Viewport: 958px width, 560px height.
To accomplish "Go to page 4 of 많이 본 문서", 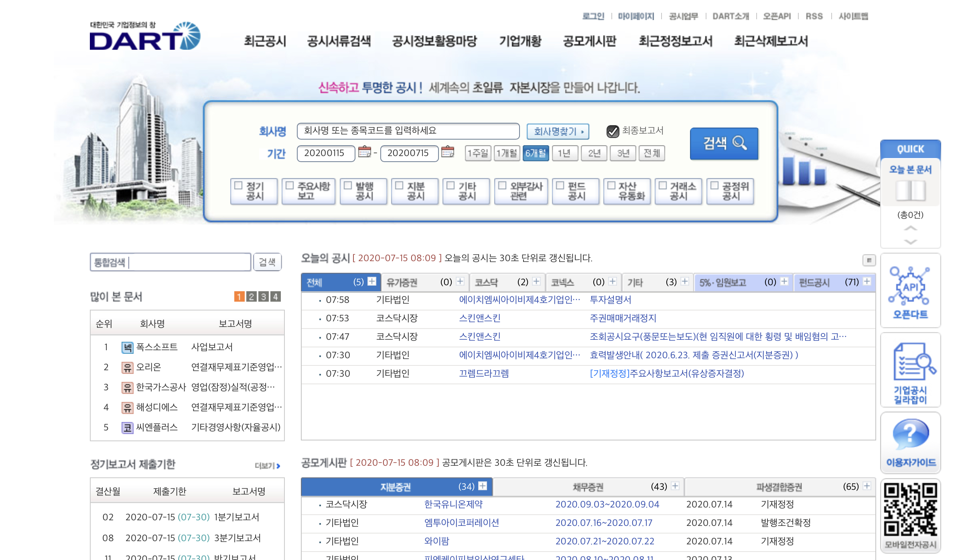I will tap(275, 296).
